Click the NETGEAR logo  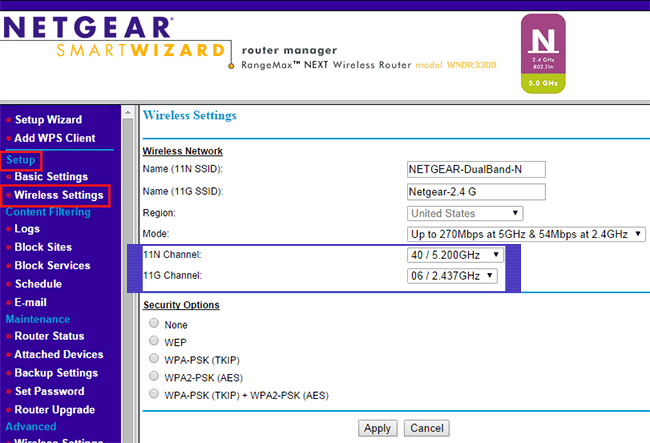pos(88,28)
